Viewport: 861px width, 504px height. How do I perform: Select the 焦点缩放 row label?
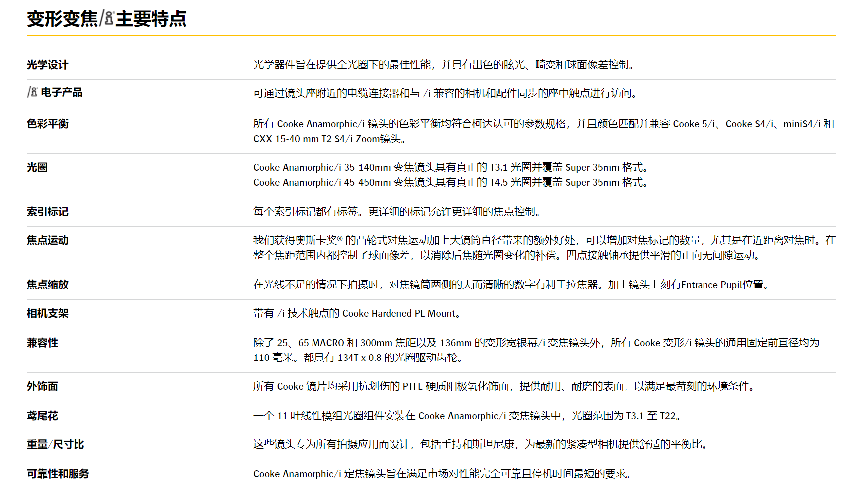pyautogui.click(x=47, y=285)
